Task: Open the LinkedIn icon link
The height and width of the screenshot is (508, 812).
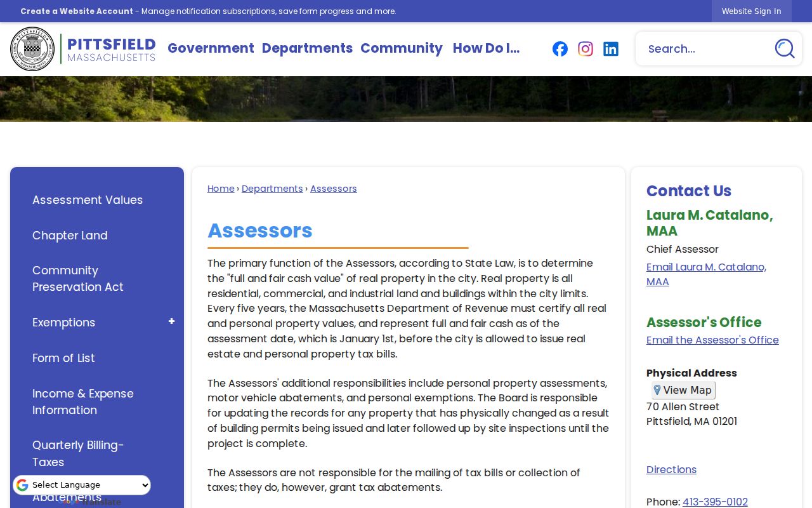Action: tap(611, 49)
